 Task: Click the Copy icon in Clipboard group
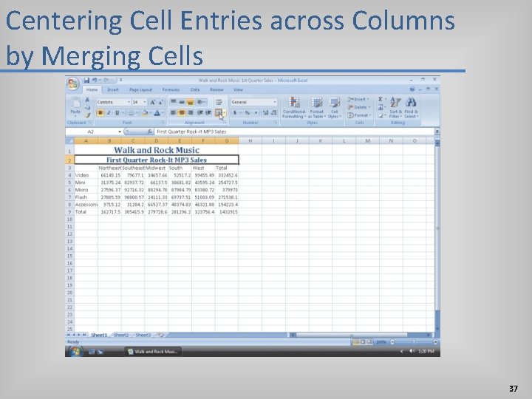click(x=87, y=107)
